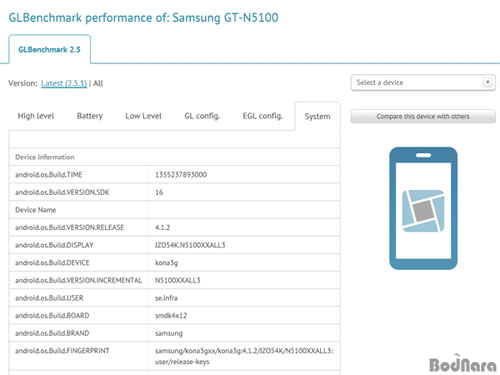Select the android.os.Build.USER label
This screenshot has height=375, width=500.
(49, 298)
